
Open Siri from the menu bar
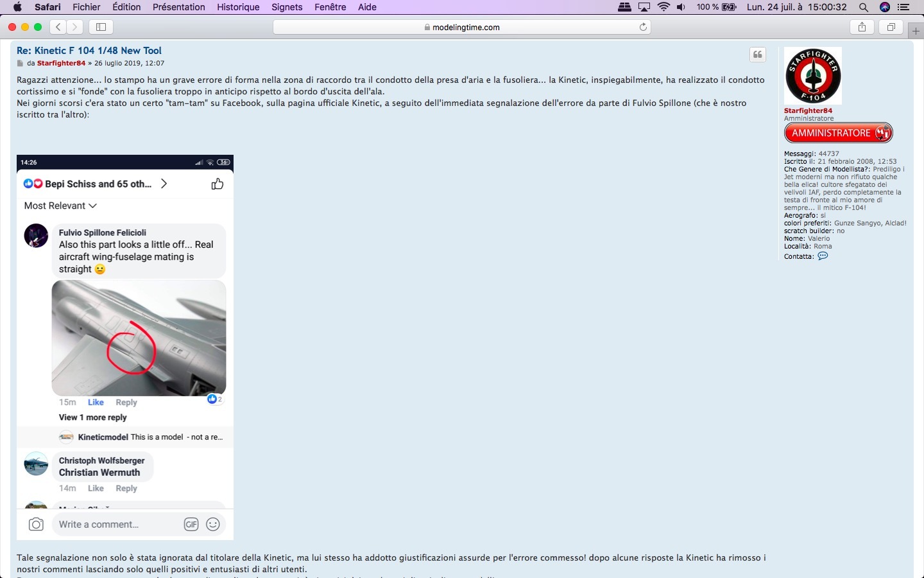click(x=885, y=7)
